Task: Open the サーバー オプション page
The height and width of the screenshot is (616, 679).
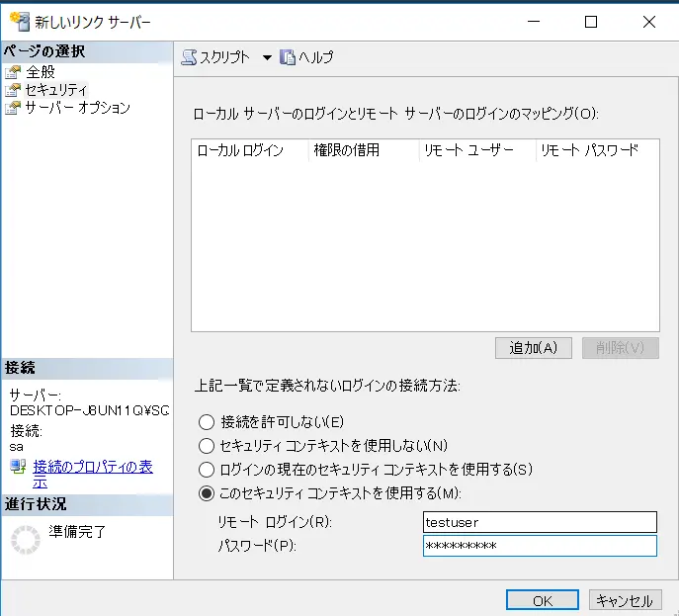Action: [77, 108]
